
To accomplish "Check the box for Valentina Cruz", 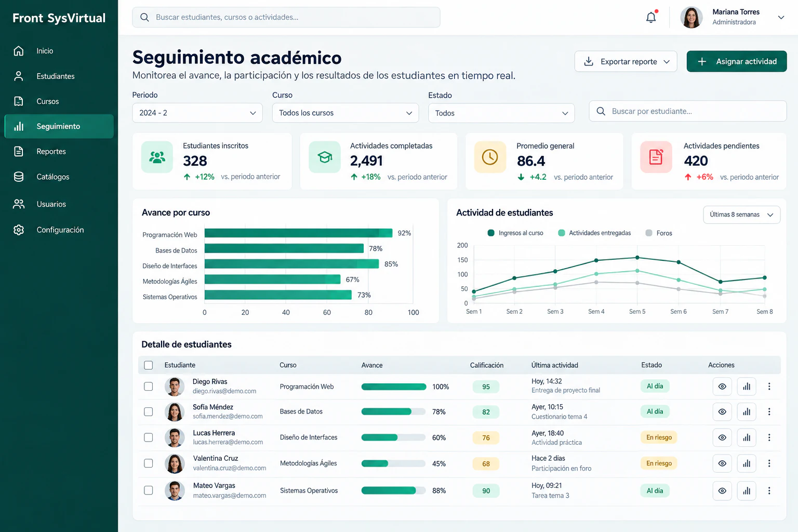I will click(149, 463).
